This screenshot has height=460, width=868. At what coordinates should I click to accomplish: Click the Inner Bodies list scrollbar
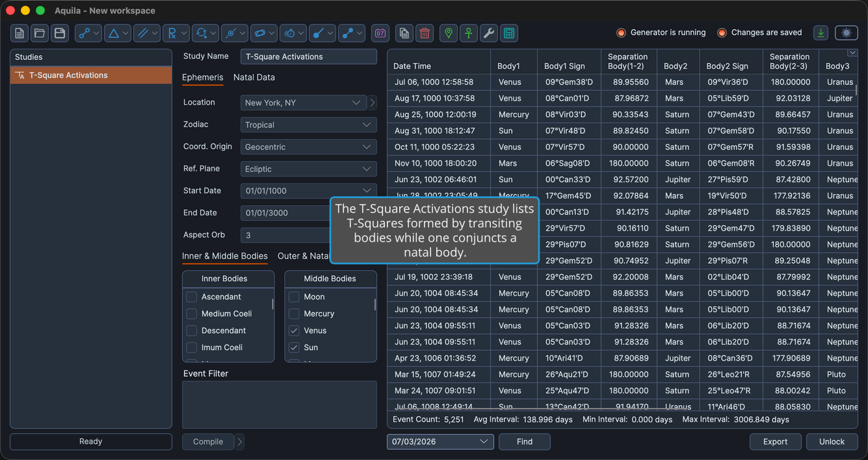272,304
